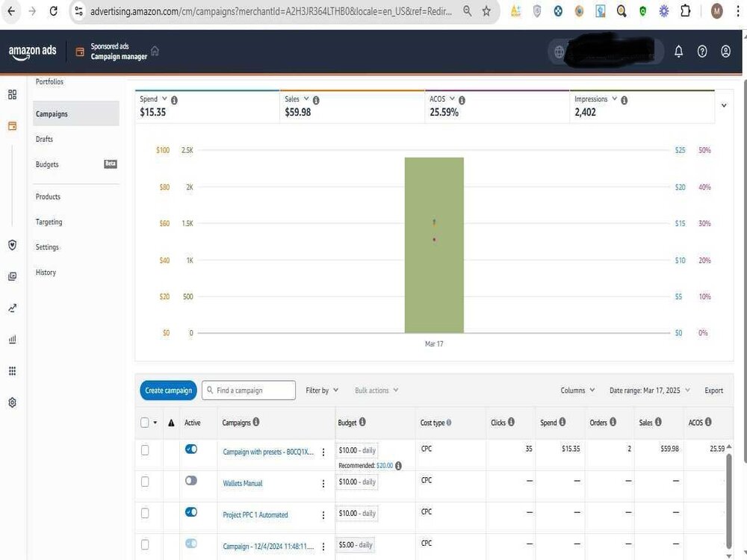
Task: Open the notifications bell
Action: coord(678,52)
